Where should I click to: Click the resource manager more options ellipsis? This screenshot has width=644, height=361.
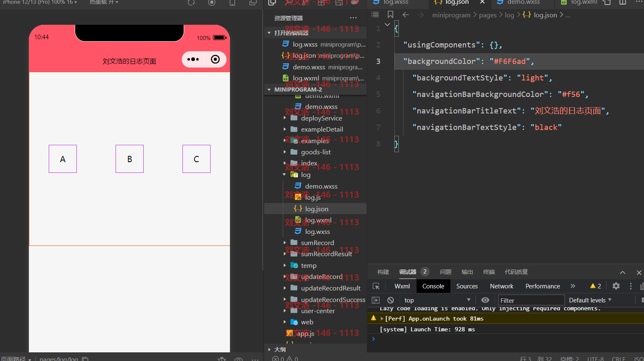point(353,18)
